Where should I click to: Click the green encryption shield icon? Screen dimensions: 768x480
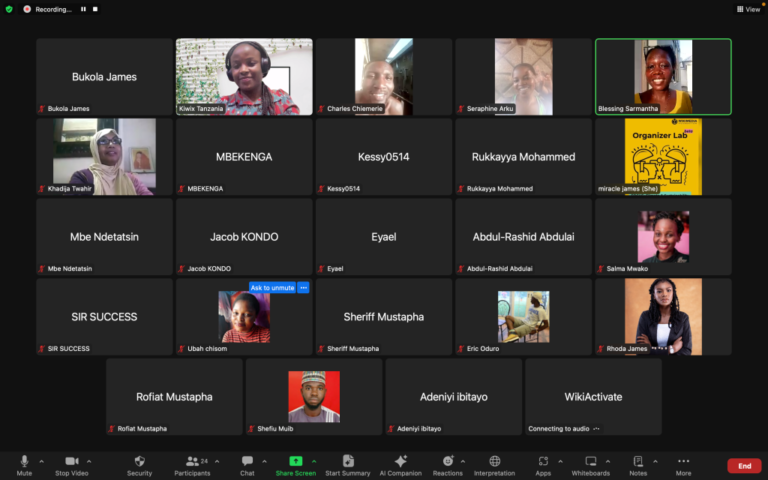click(9, 9)
